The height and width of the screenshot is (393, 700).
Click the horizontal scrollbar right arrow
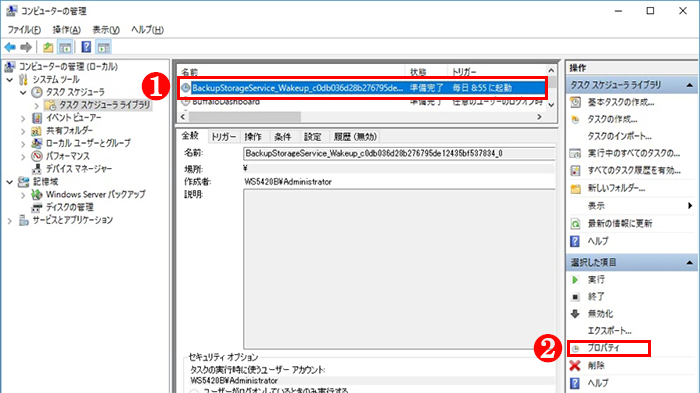pyautogui.click(x=540, y=117)
